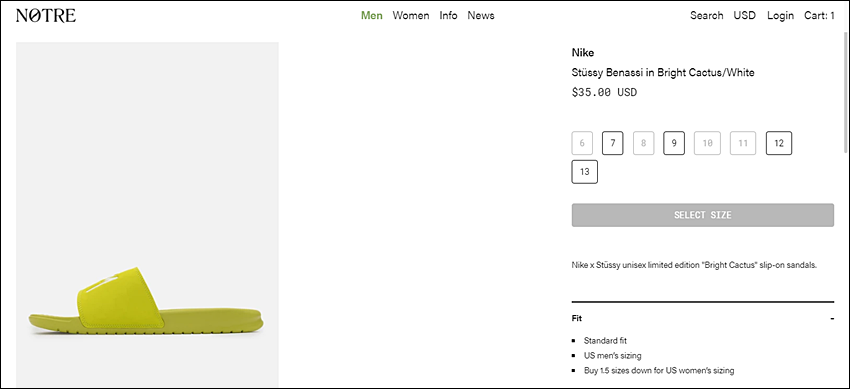Screen dimensions: 850x389
Task: Go to the News page
Action: 481,16
